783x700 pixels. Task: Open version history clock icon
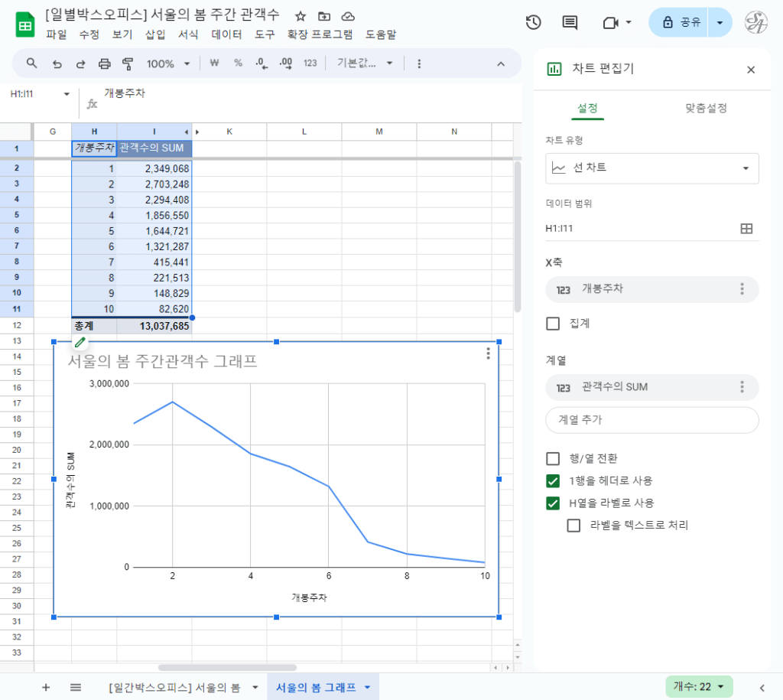click(x=534, y=22)
